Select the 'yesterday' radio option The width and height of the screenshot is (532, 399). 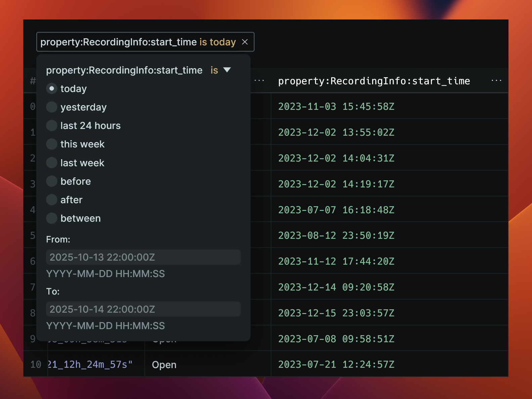(52, 107)
